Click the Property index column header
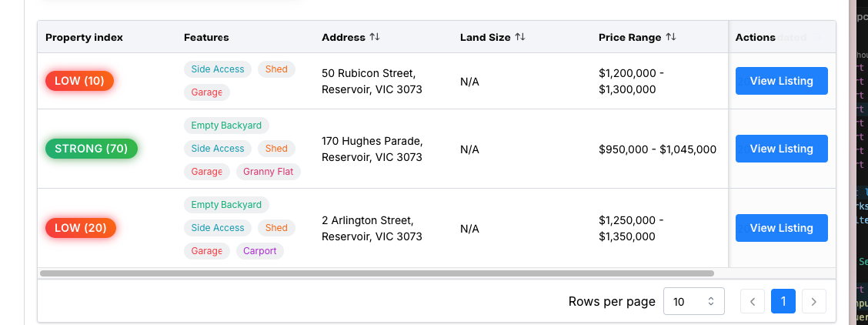The width and height of the screenshot is (868, 325). (84, 37)
